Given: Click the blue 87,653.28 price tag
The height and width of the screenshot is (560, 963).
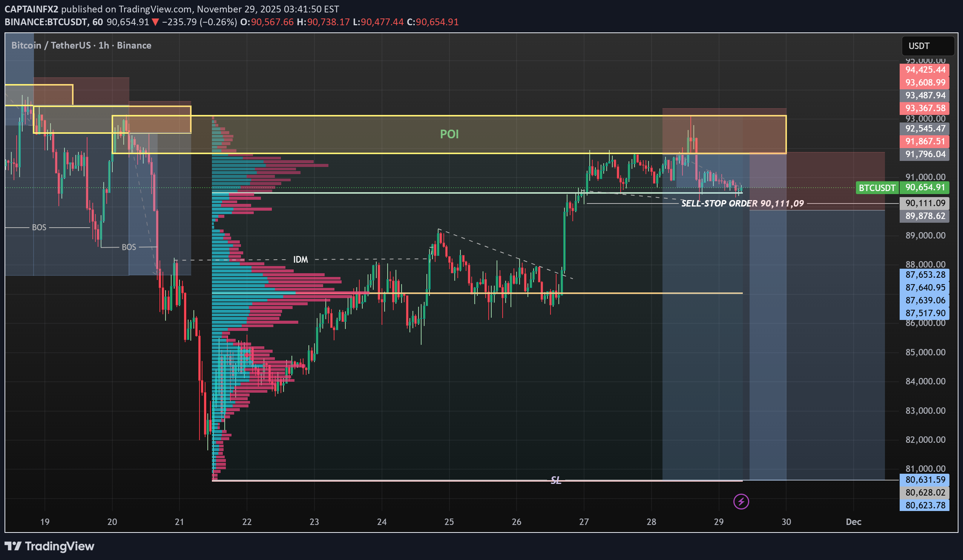Looking at the screenshot, I should 924,275.
